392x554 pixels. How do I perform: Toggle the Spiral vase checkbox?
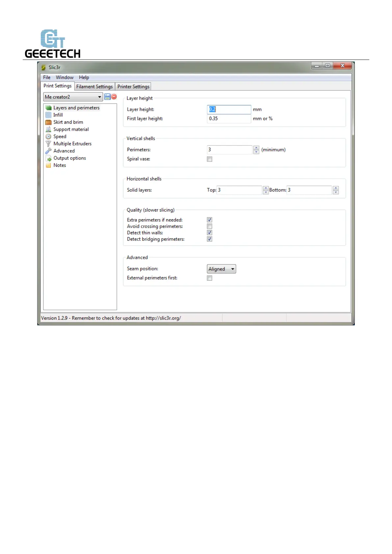[x=209, y=159]
